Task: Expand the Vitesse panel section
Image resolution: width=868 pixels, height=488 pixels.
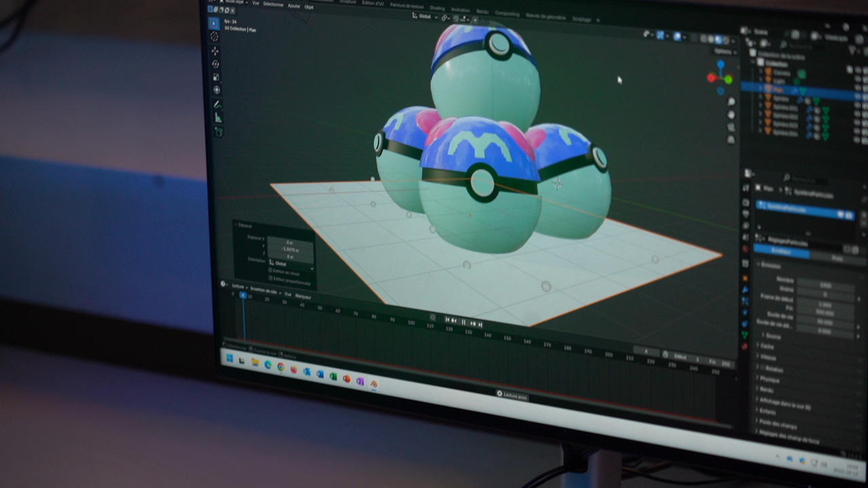Action: point(768,357)
